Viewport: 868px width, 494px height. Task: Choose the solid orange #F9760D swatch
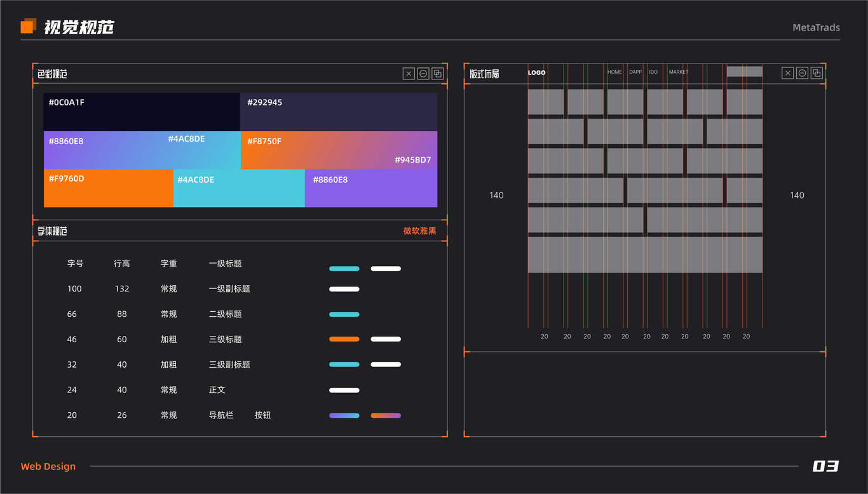[109, 188]
